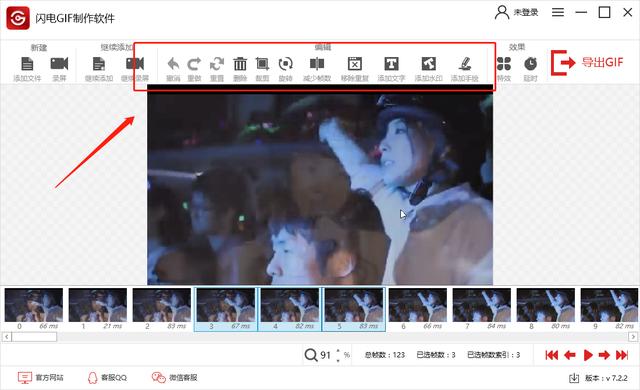
Task: Start screen recording with 录屏 icon
Action: coord(59,64)
